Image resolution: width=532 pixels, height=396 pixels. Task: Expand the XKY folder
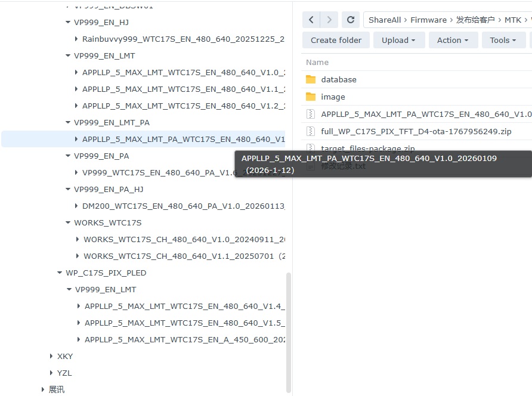click(x=51, y=356)
